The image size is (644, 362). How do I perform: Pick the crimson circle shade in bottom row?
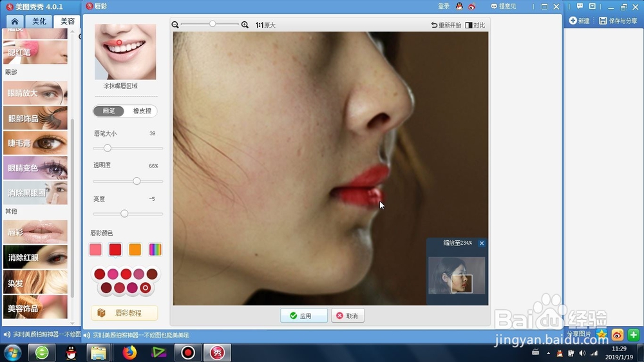119,288
